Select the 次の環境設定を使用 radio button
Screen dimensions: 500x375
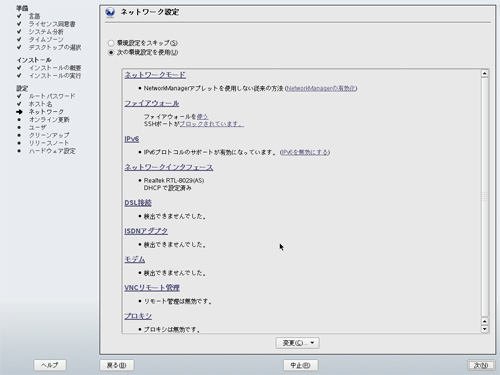coord(111,52)
